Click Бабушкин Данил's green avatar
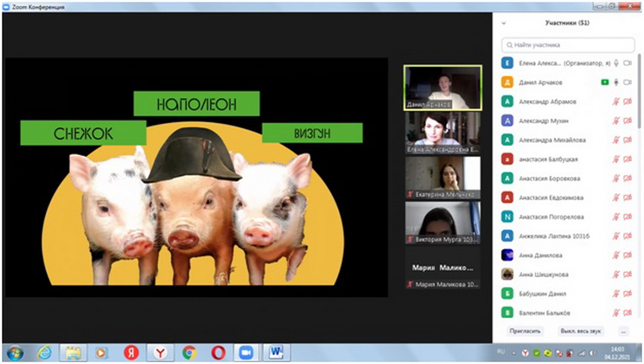The height and width of the screenshot is (364, 644). (507, 294)
